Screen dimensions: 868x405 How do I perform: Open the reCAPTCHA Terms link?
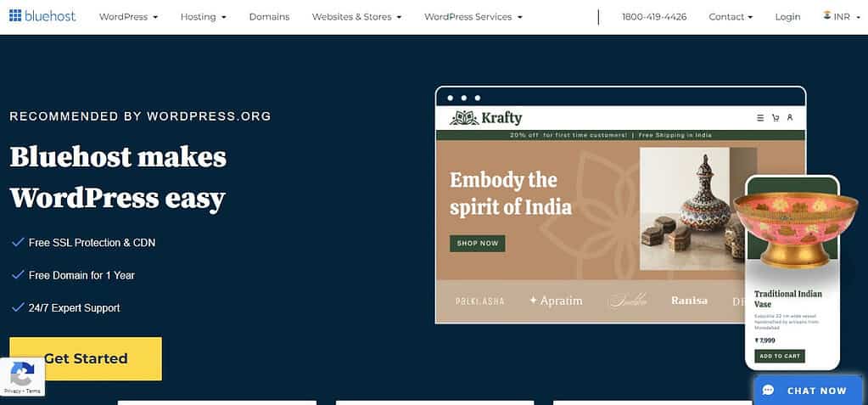pyautogui.click(x=33, y=391)
